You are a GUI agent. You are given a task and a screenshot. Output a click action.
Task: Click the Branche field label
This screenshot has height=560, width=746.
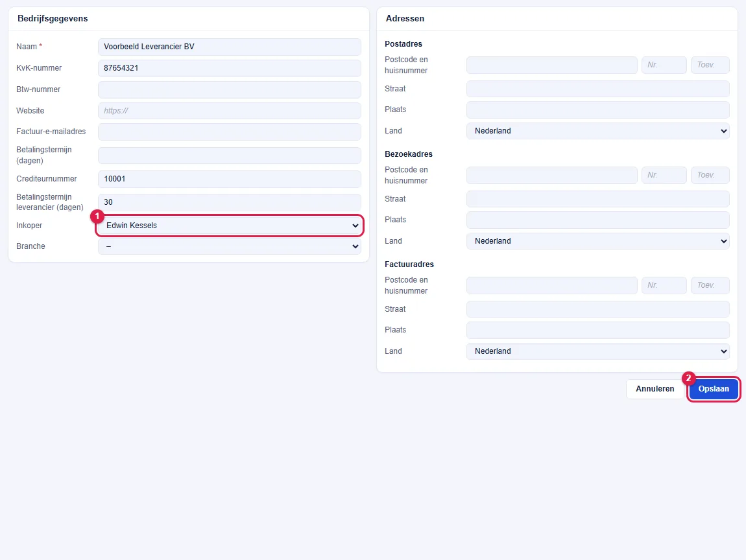[x=30, y=246]
